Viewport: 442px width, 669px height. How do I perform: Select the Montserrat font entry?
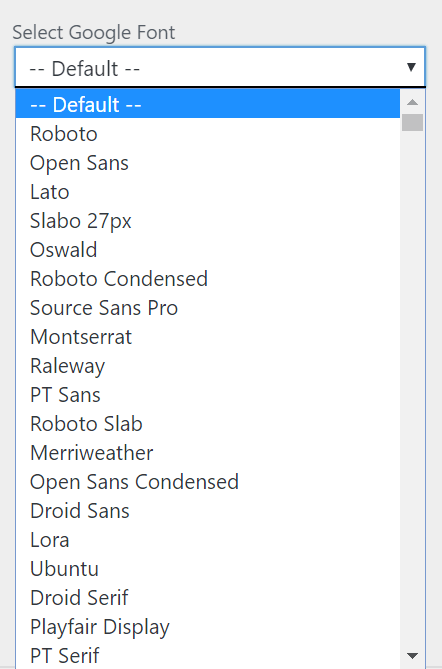[208, 337]
